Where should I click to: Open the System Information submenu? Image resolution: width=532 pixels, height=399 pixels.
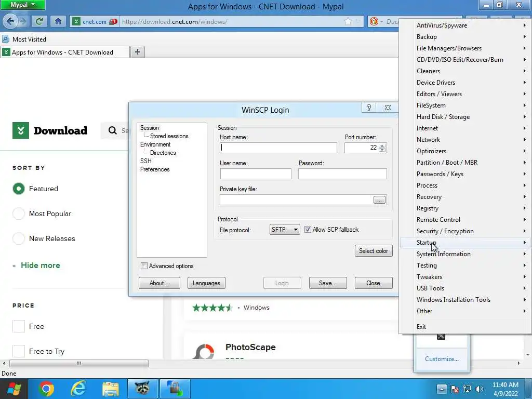465,254
